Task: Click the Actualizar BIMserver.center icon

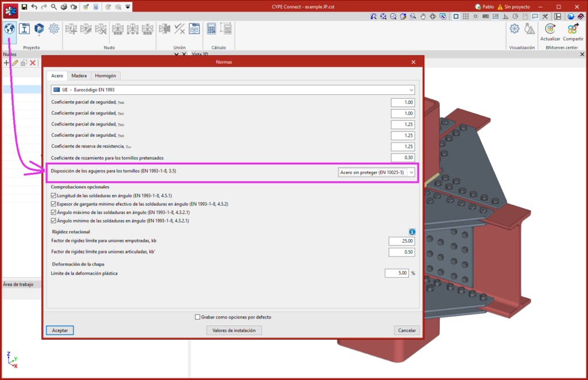Action: point(550,29)
